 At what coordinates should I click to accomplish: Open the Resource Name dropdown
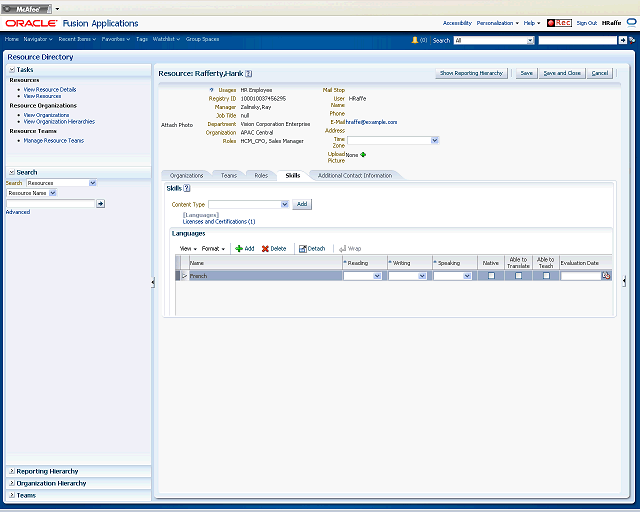[53, 193]
